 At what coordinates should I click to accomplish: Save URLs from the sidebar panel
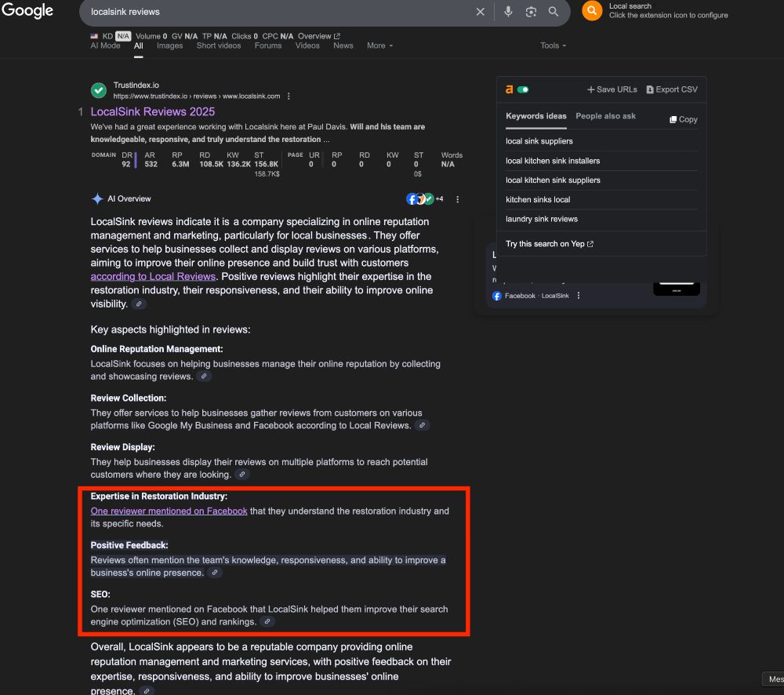[x=612, y=89]
